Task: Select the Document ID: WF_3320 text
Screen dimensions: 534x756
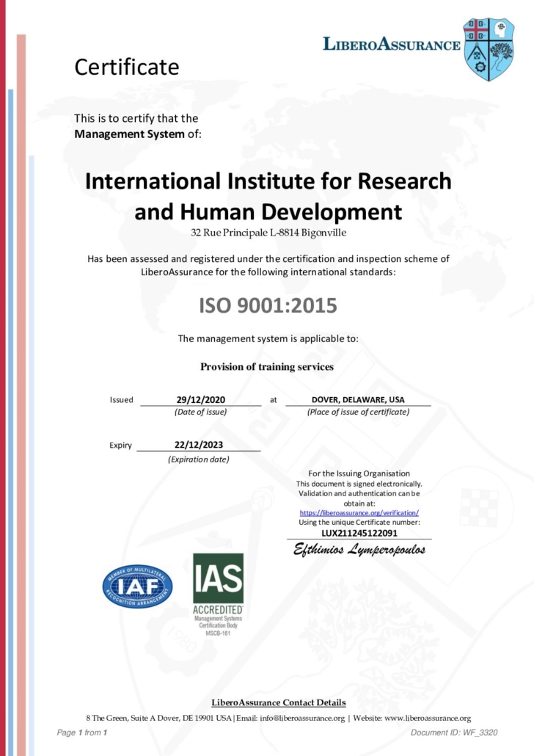Action: pos(454,733)
